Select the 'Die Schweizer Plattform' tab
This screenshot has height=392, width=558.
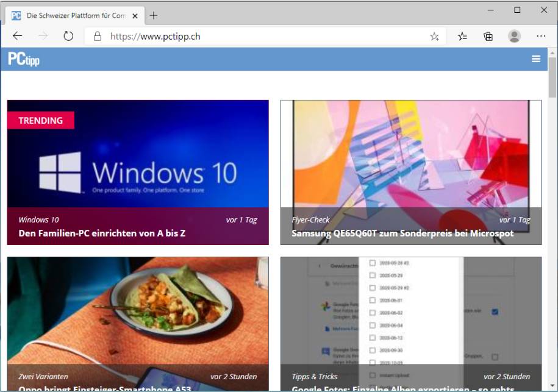(75, 16)
